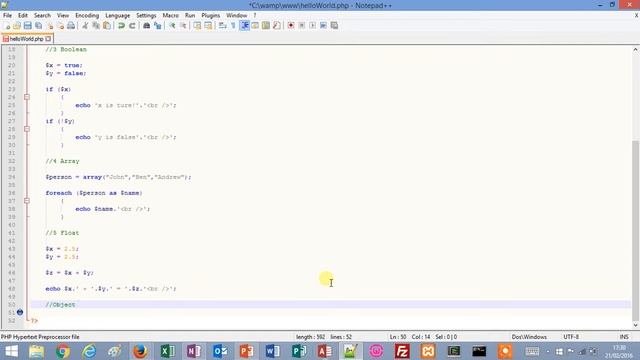Click the vertical scrollbar down arrow
The width and height of the screenshot is (640, 360).
coord(635,325)
